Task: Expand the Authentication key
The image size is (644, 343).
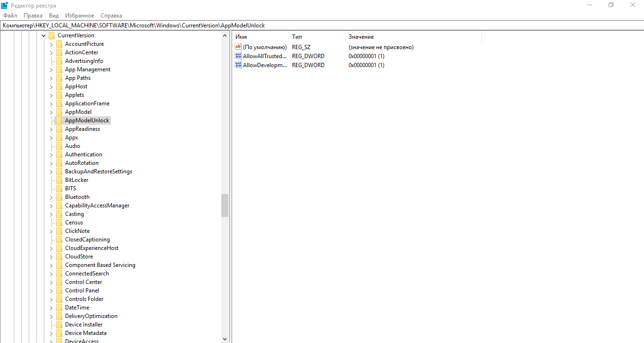Action: click(51, 154)
